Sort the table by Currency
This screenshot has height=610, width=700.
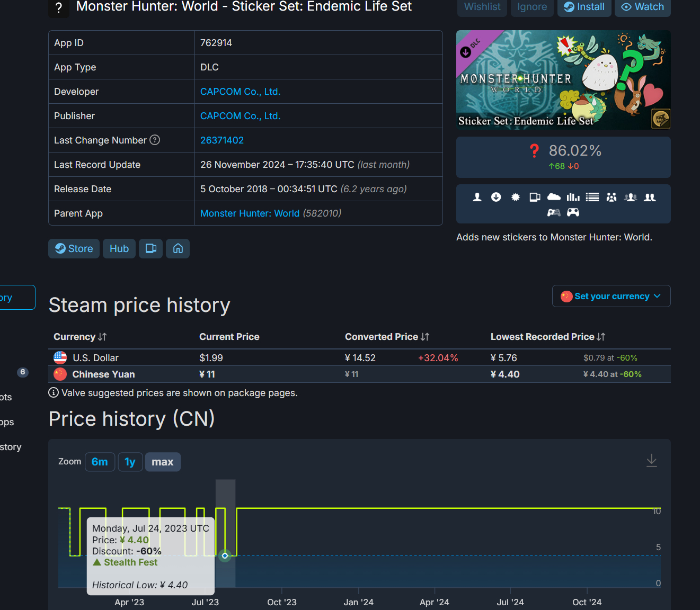coord(80,337)
